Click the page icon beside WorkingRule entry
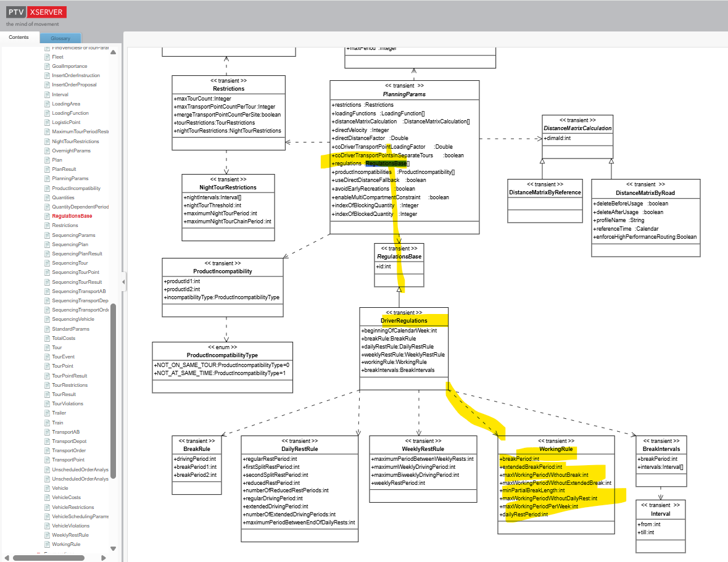The image size is (728, 562). click(46, 545)
